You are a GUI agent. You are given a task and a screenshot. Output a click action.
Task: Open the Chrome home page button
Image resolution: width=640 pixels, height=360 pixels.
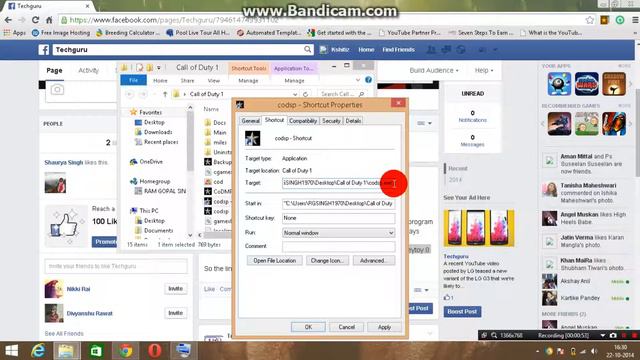point(49,20)
